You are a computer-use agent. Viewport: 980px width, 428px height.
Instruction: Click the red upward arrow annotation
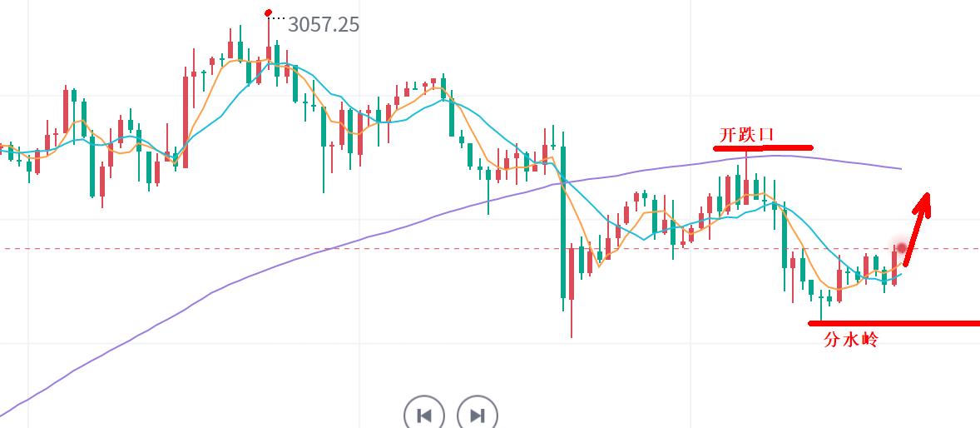918,225
